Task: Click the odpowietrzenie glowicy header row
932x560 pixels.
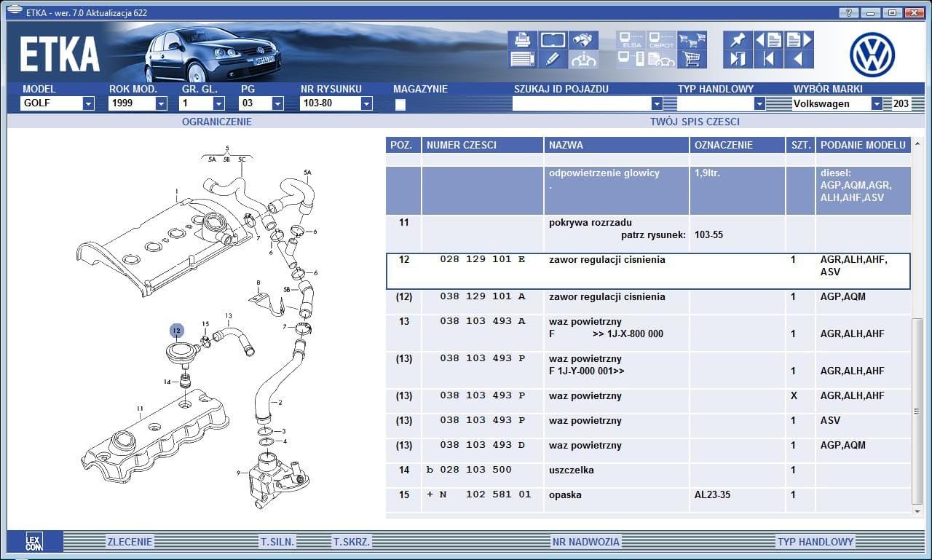Action: (648, 191)
